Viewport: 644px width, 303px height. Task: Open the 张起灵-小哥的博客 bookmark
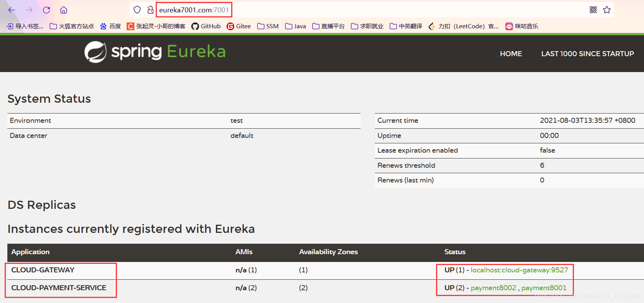tap(156, 26)
